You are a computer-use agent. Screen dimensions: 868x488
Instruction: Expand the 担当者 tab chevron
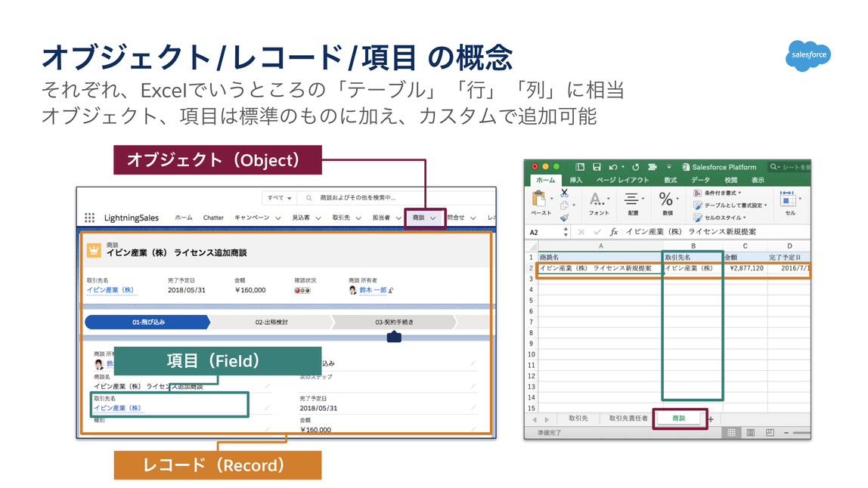tap(398, 218)
